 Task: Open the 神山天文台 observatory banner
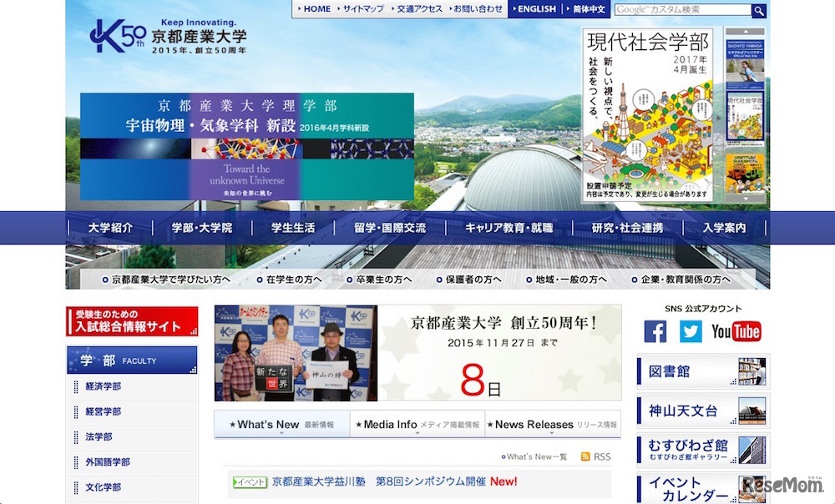701,408
